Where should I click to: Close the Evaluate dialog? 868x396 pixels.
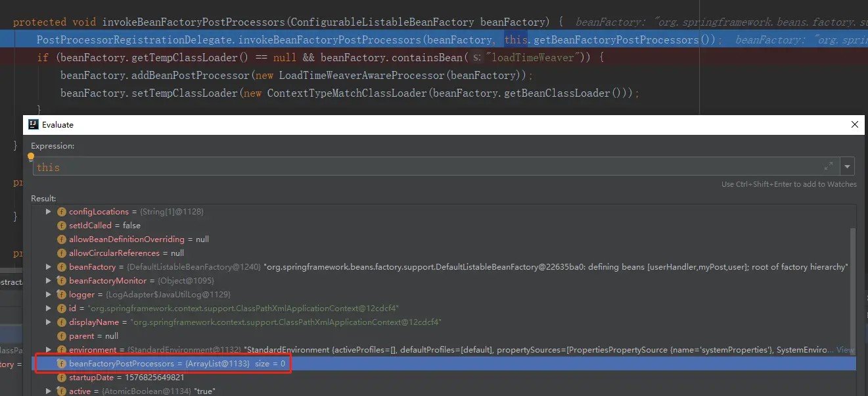pos(855,124)
